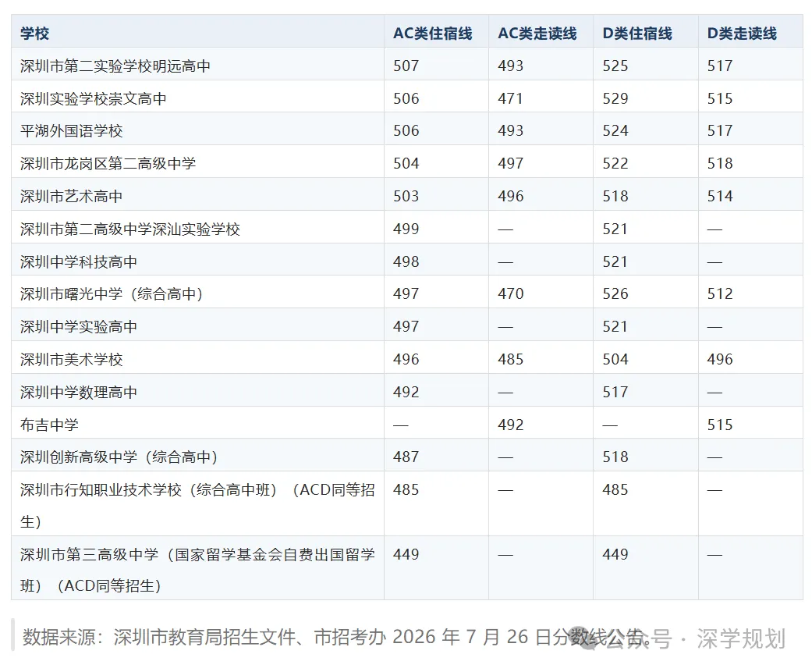This screenshot has height=672, width=812.
Task: Click the 487 value in 创新高级中学 row
Action: 406,457
